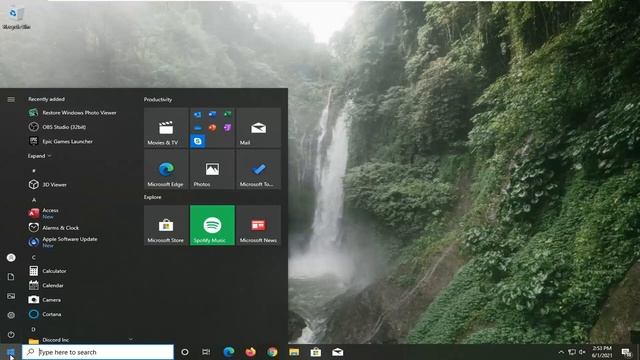
Task: Open user account button in Start sidebar
Action: click(x=11, y=258)
